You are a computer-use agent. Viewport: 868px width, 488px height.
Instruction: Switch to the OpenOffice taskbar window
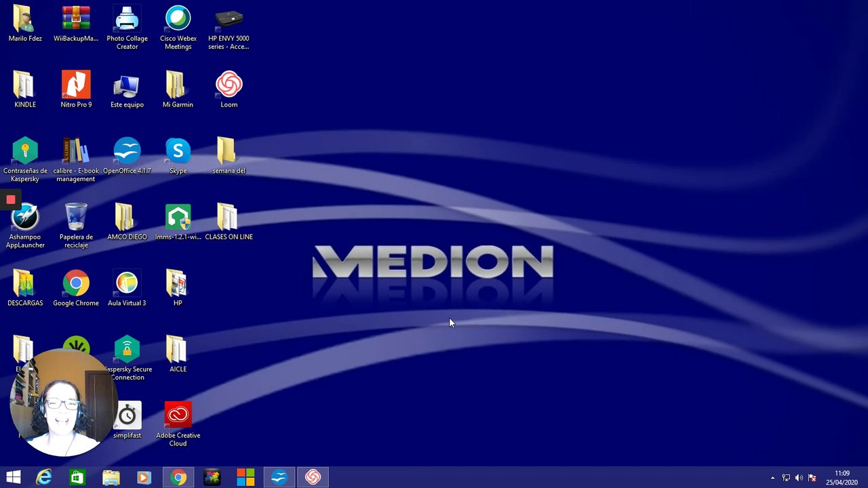(279, 478)
